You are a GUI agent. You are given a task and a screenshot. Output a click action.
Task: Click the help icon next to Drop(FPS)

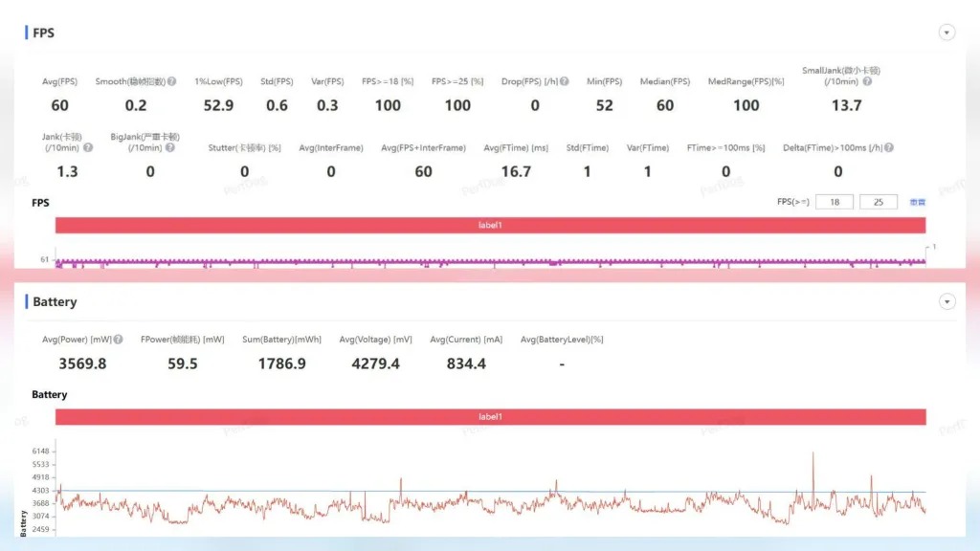[x=565, y=82]
